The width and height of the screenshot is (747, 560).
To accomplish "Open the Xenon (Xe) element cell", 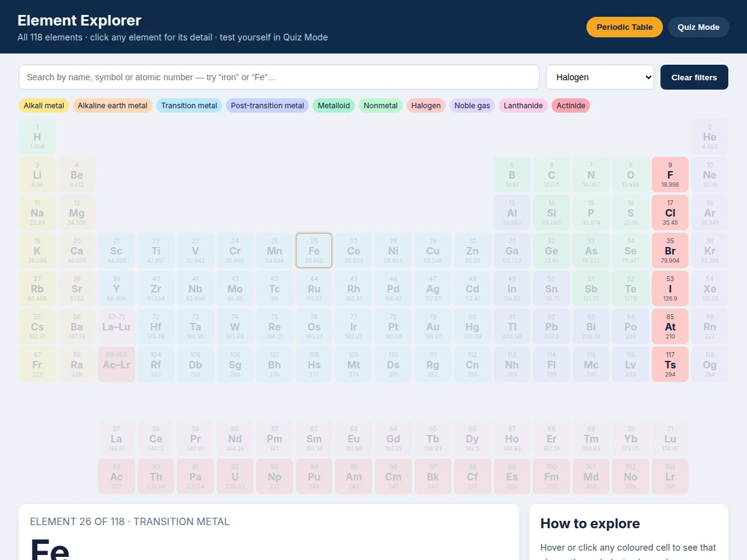I will pos(710,289).
